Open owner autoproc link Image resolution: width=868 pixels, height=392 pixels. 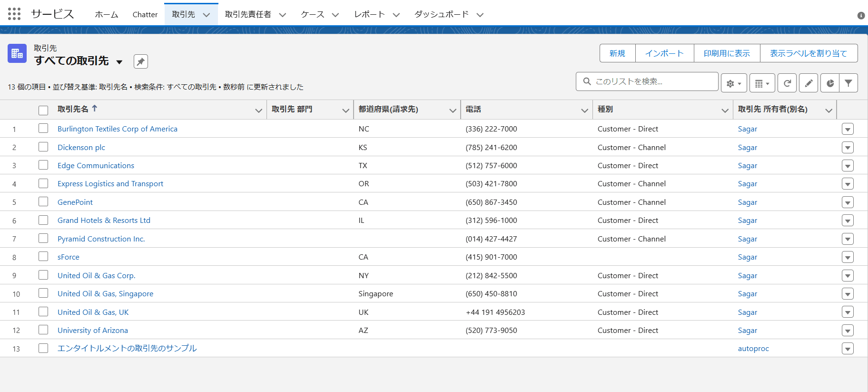click(x=753, y=349)
